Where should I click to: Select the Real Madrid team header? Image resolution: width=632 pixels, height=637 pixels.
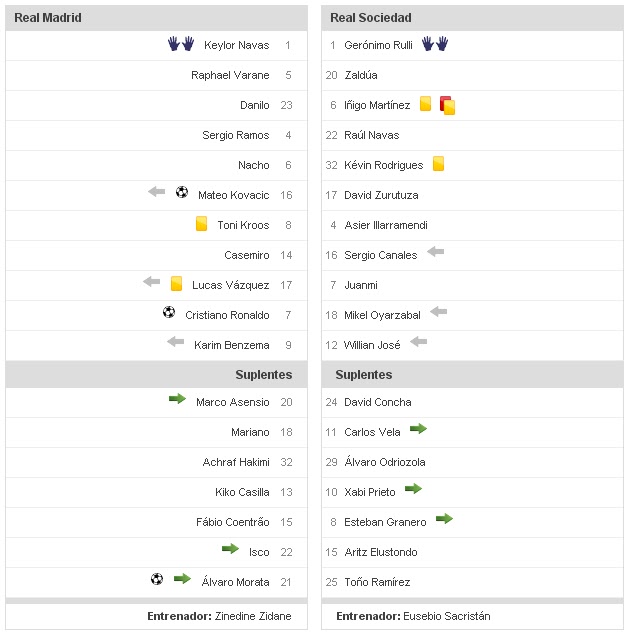[48, 18]
